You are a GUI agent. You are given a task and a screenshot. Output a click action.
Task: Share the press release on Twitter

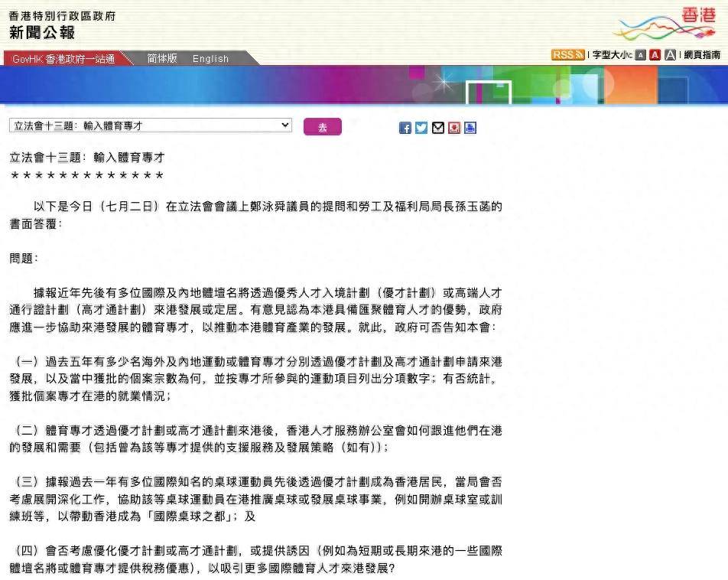pyautogui.click(x=421, y=128)
